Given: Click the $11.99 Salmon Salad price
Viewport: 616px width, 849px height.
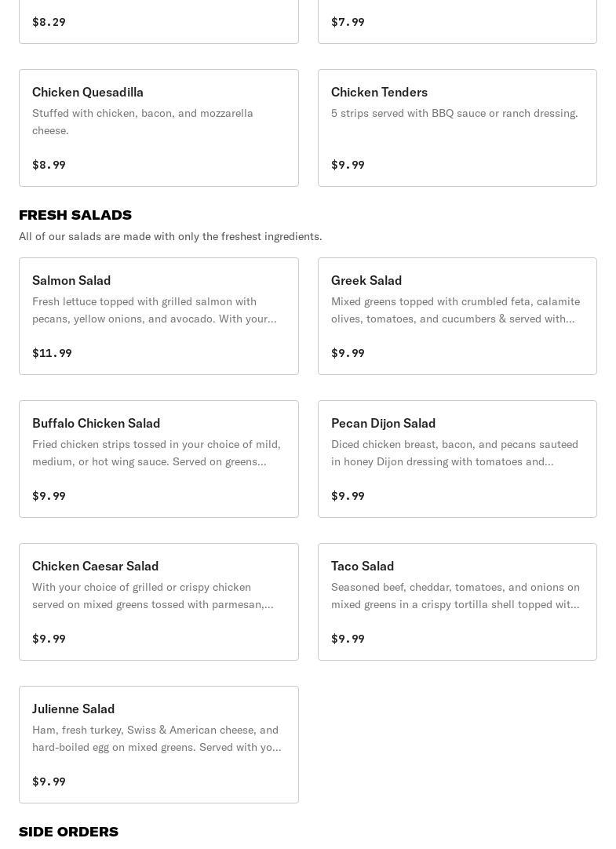Looking at the screenshot, I should pos(52,353).
